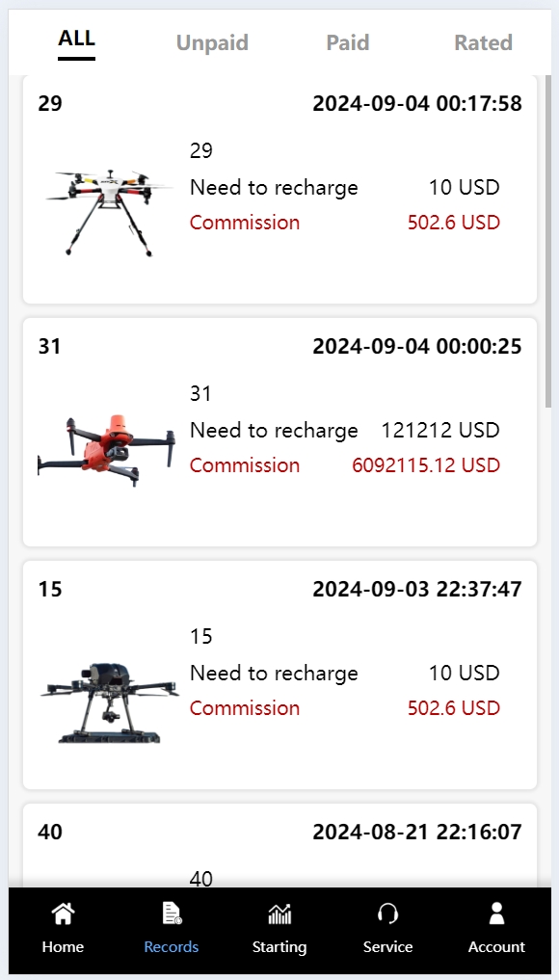Click the 6092115.12 USD commission amount
The height and width of the screenshot is (980, 559).
pos(426,465)
